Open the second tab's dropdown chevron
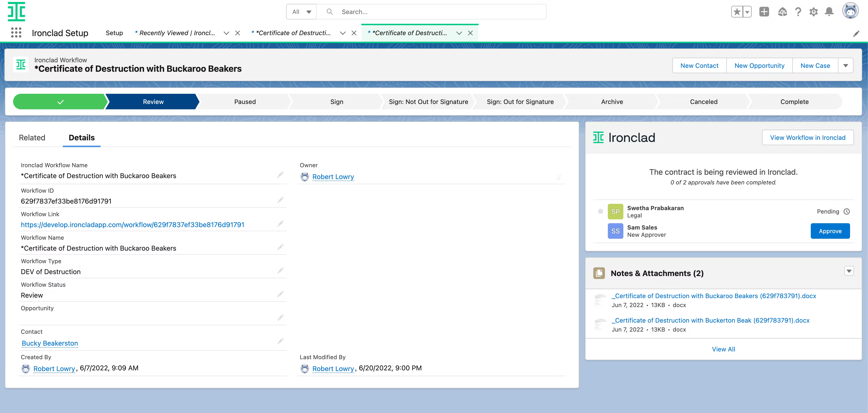Screen dimensions: 868x413 pos(343,33)
